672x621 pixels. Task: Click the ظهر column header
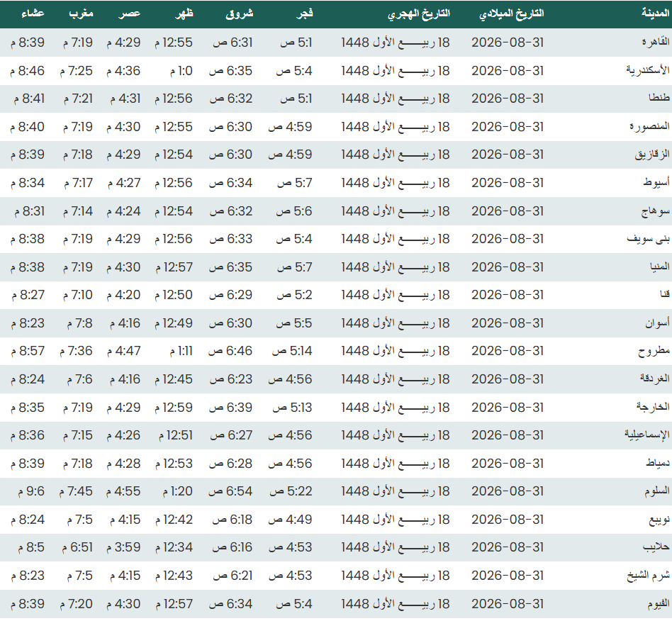tap(184, 13)
